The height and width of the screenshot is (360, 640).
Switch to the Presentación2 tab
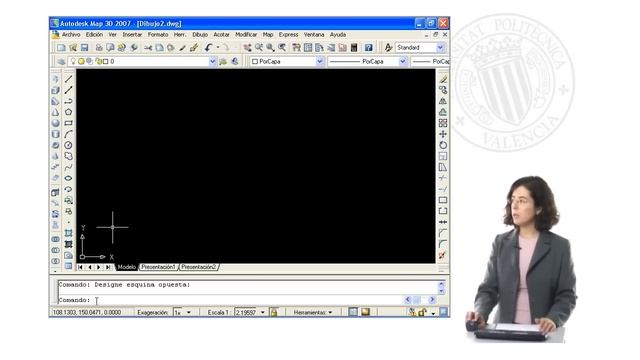tap(198, 267)
